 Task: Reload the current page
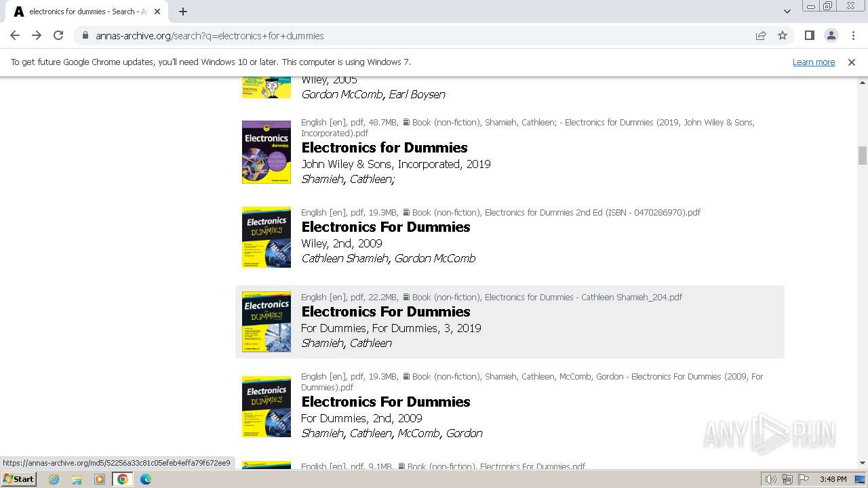pos(58,35)
